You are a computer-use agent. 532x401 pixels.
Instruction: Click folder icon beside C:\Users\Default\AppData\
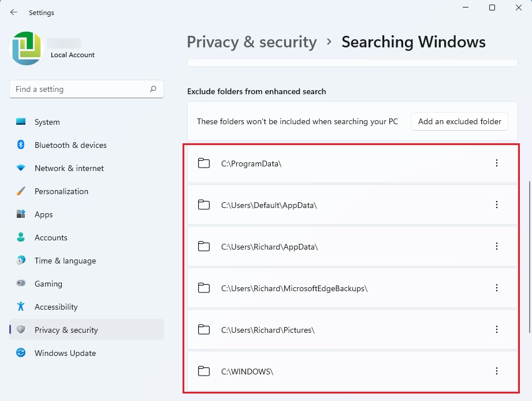coord(204,205)
